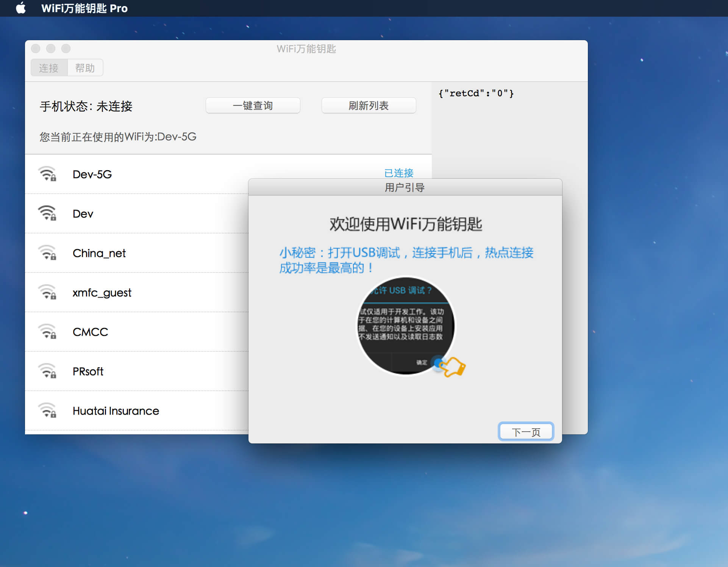Minimize the WiFi万能钥匙 main window
Screen dimensions: 728x567
tap(51, 49)
